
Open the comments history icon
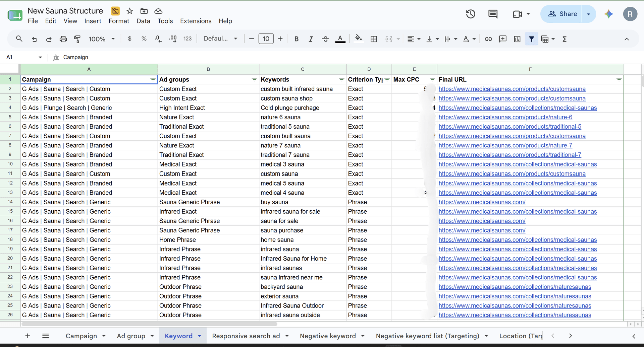pyautogui.click(x=493, y=14)
